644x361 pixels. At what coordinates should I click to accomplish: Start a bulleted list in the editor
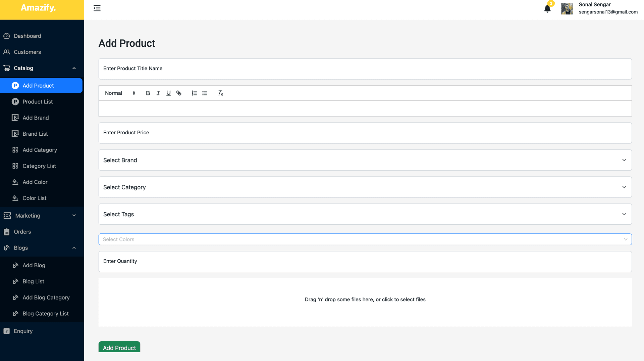click(205, 93)
